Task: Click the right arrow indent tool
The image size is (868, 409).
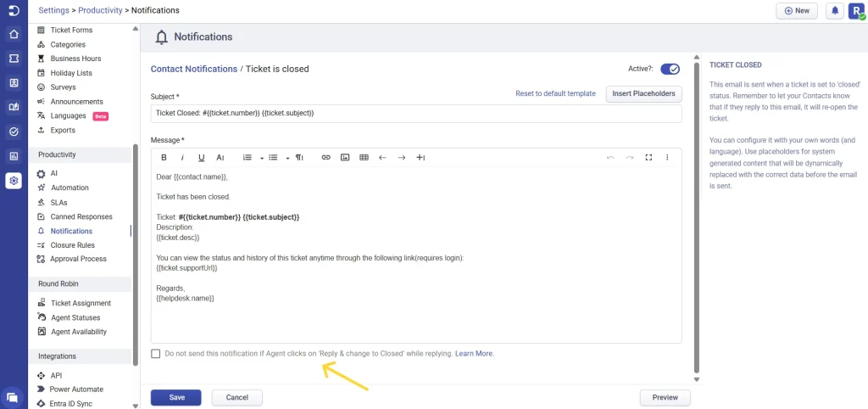Action: (x=402, y=158)
